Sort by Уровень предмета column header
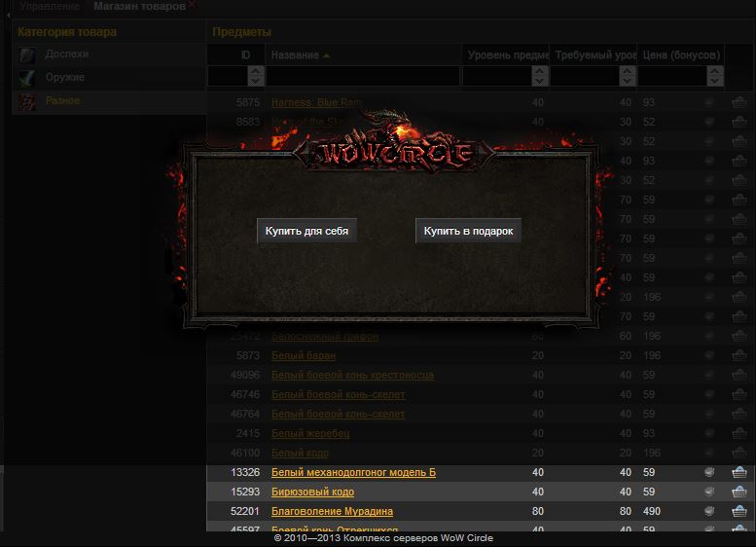Viewport: 756px width, 547px height. pos(506,55)
